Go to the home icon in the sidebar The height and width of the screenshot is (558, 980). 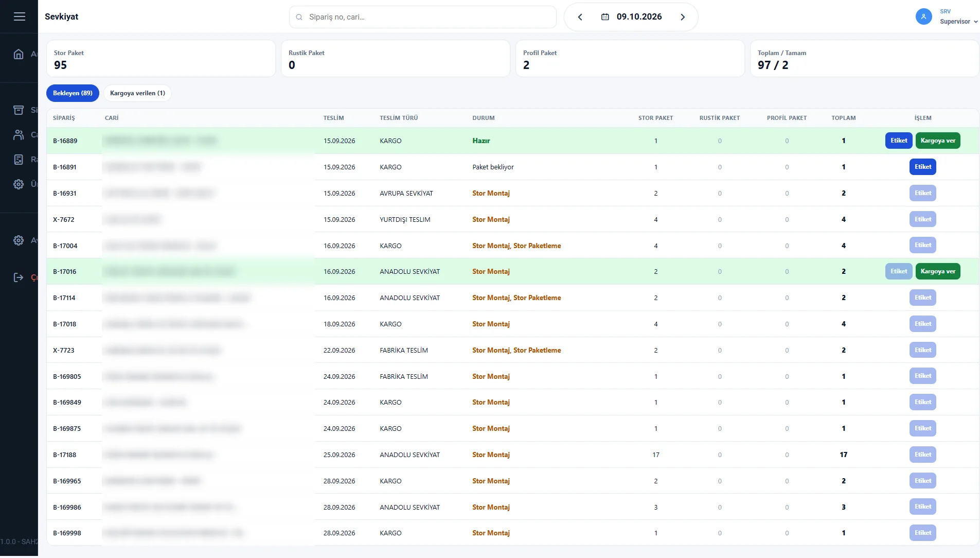click(x=19, y=54)
